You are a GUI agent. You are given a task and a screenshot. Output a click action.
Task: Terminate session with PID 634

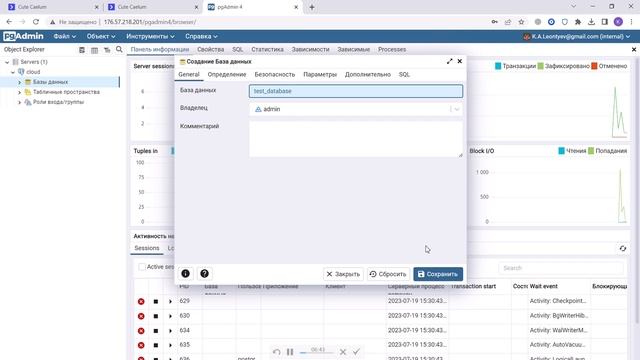tap(141, 331)
